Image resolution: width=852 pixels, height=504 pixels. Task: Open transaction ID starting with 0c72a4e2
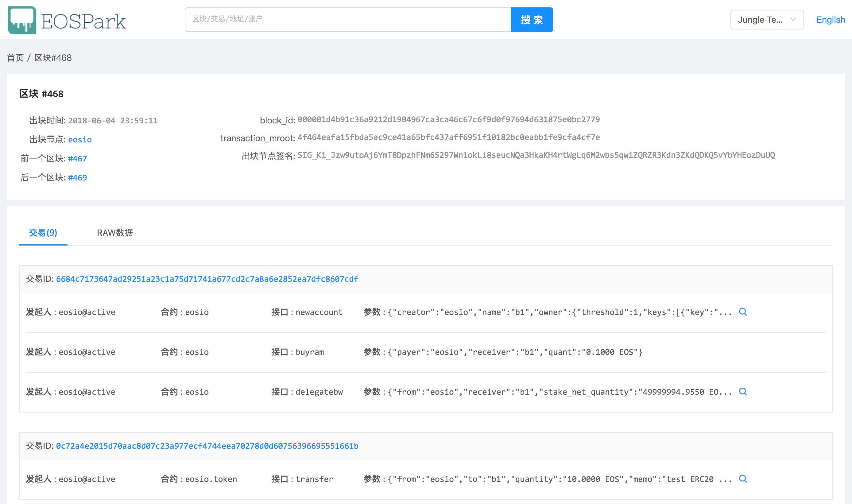pyautogui.click(x=207, y=446)
